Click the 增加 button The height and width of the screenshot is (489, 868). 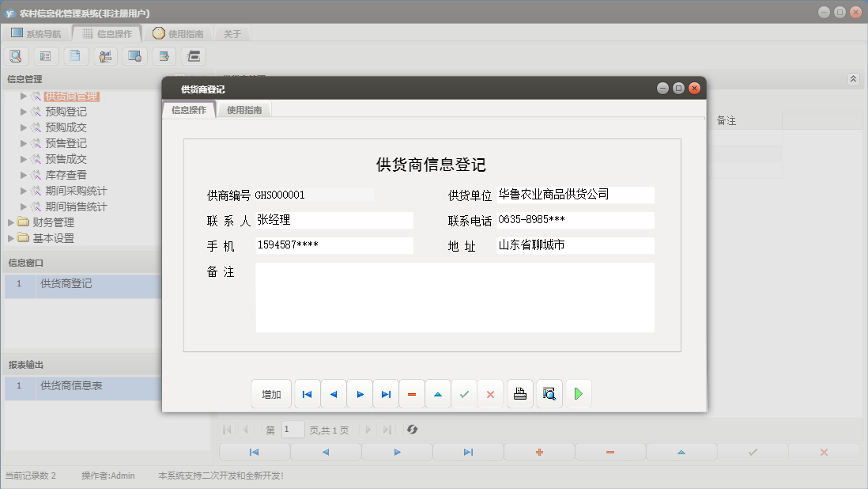[271, 394]
